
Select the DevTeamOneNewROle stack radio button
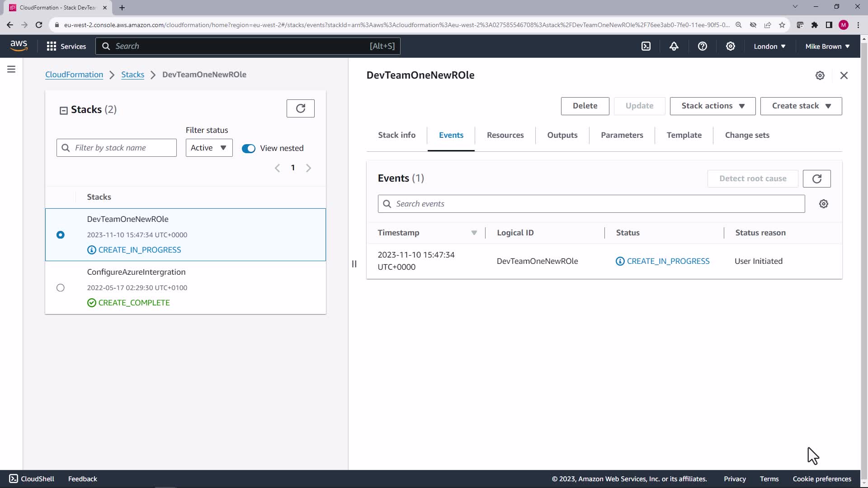click(61, 235)
